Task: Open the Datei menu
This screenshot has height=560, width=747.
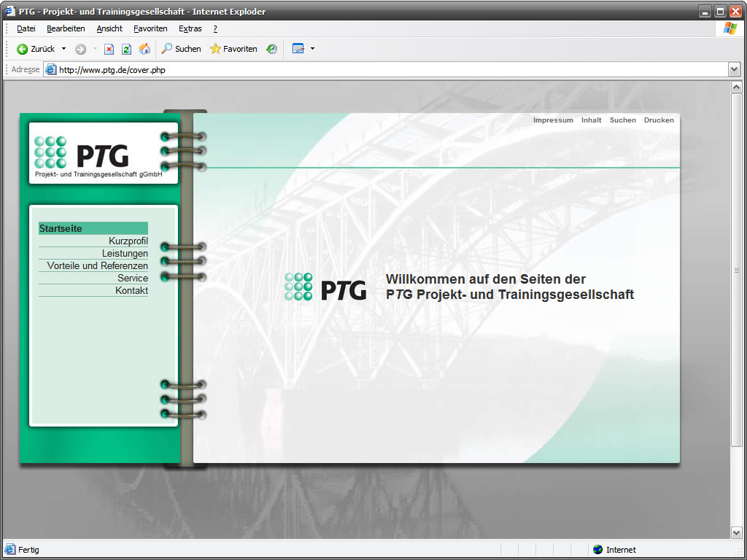Action: tap(26, 28)
